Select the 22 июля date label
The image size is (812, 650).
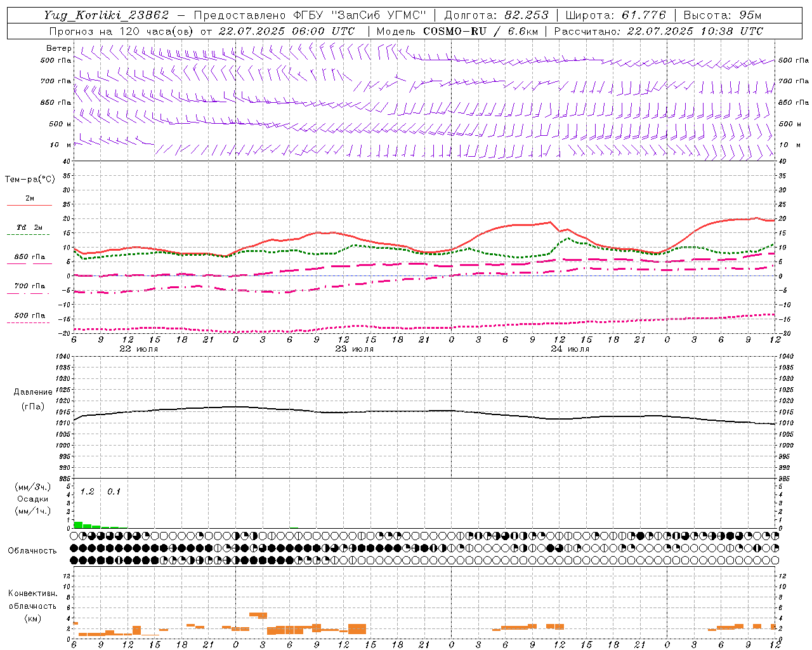click(139, 349)
